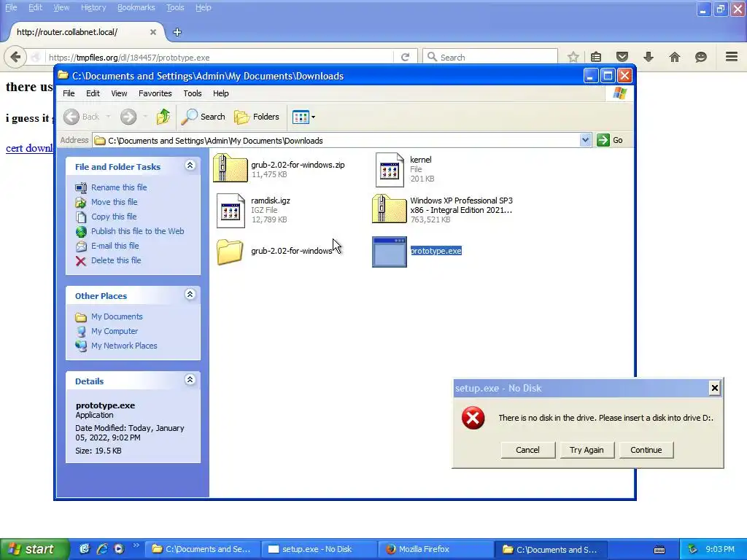Click the Explorer Up folder button

163,117
